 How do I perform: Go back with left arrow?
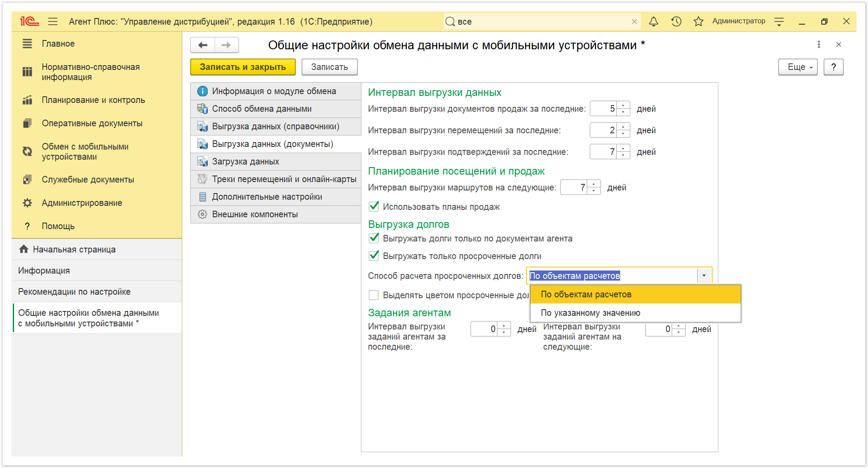(202, 45)
